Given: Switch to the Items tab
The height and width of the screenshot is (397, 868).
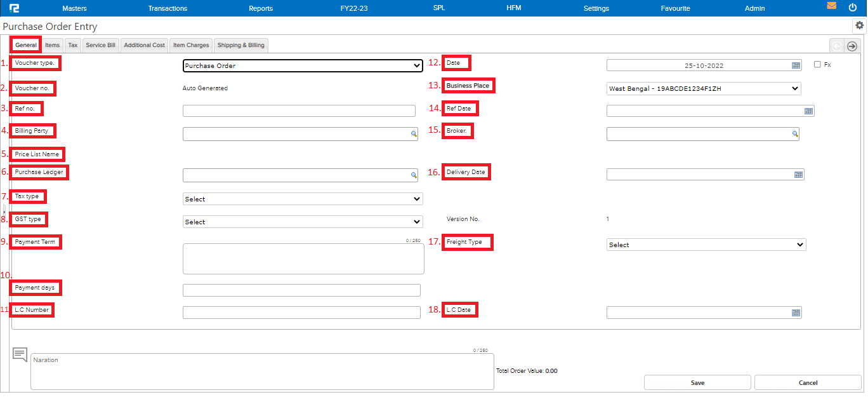Looking at the screenshot, I should 52,45.
